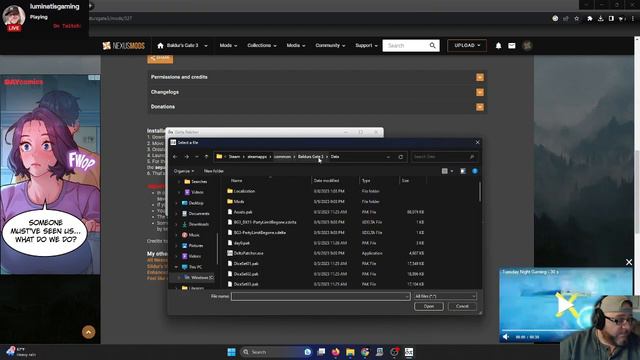Click Cancel in the file dialog
Image resolution: width=640 pixels, height=360 pixels.
(x=462, y=306)
